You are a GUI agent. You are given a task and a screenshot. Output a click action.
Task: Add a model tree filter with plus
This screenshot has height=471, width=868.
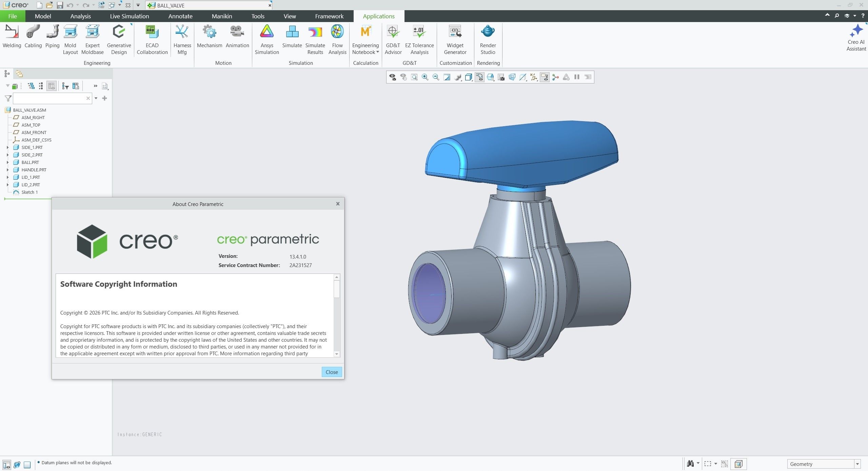click(104, 98)
